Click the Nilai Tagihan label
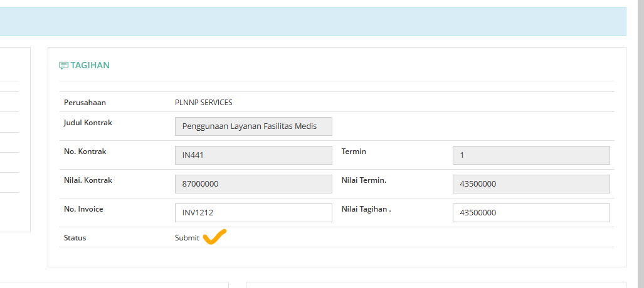The width and height of the screenshot is (644, 288). [x=366, y=209]
